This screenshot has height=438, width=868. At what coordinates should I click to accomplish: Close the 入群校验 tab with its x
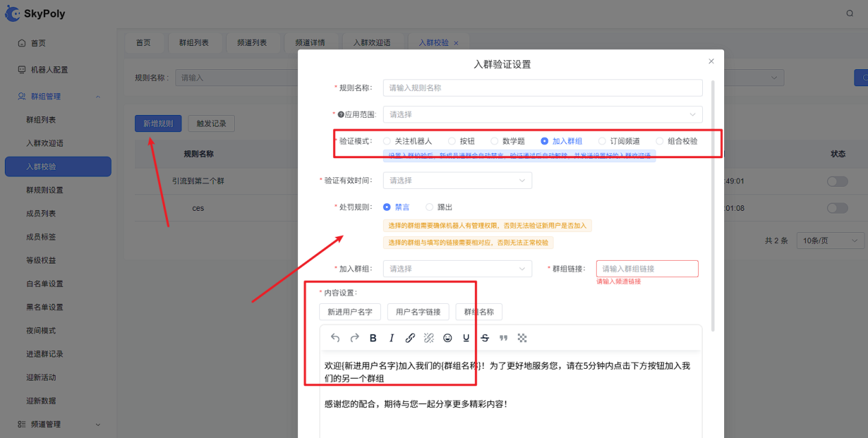(456, 43)
